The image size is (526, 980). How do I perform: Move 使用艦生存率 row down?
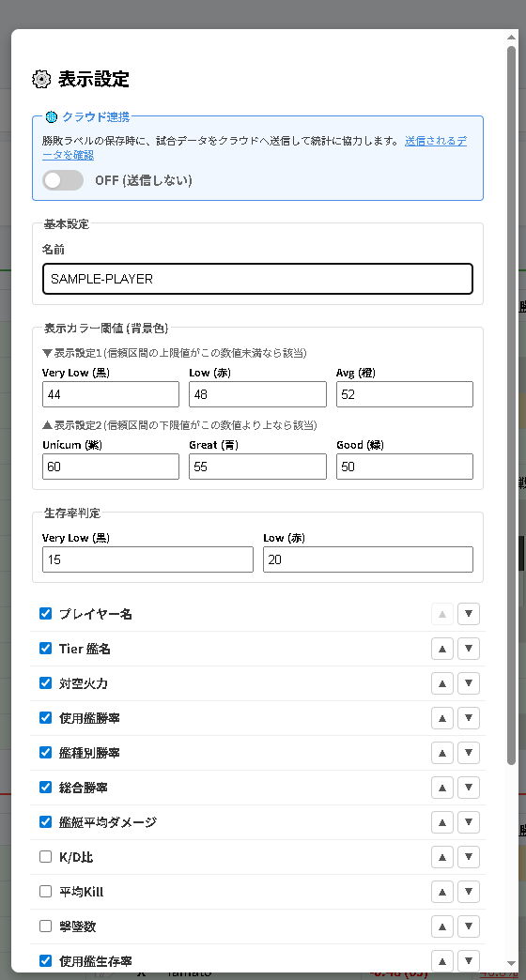pyautogui.click(x=469, y=961)
